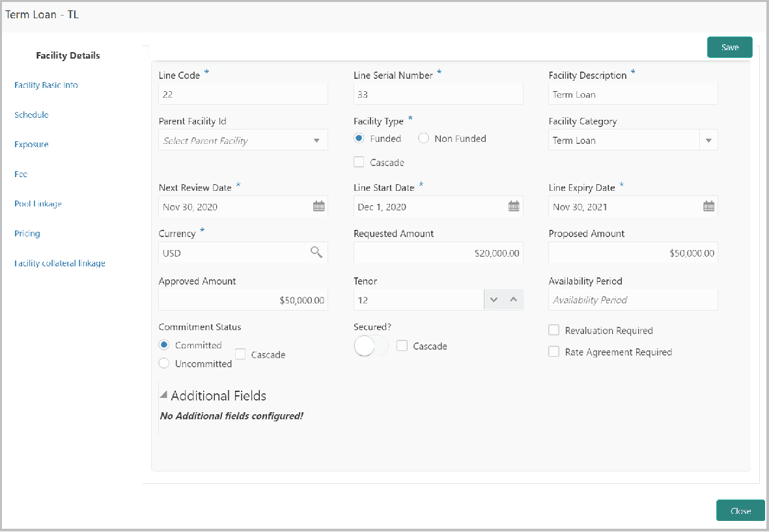Open the Next Review Date calendar picker
The width and height of the screenshot is (769, 532).
(318, 206)
